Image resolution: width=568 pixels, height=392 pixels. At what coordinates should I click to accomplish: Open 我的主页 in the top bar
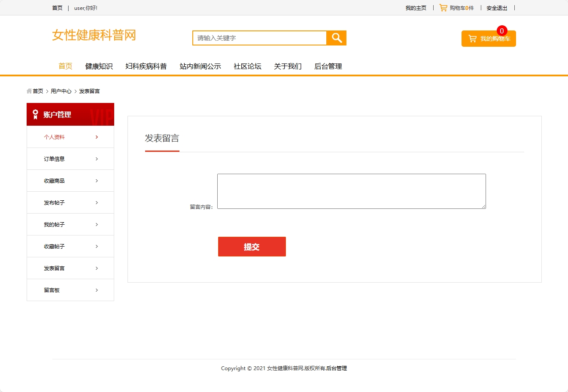click(x=416, y=7)
